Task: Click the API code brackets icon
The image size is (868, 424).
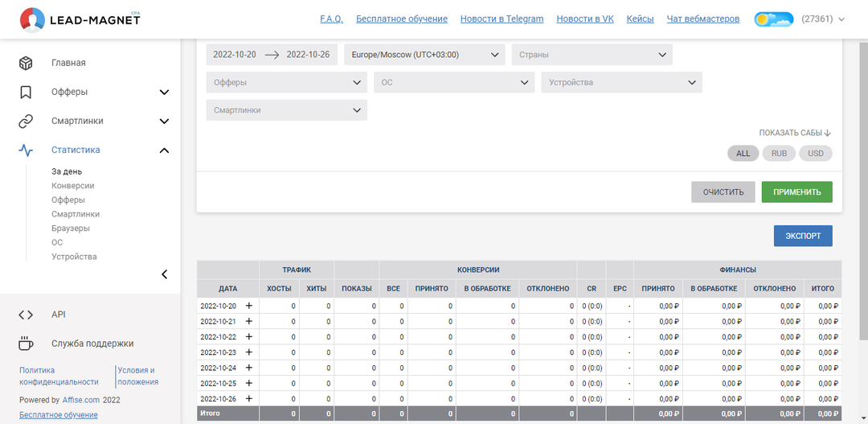Action: click(26, 315)
